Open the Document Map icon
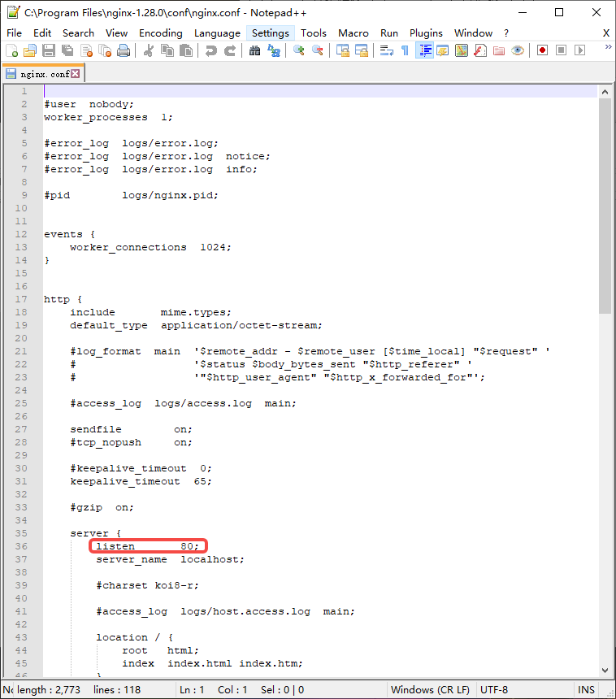The image size is (616, 699). pos(462,50)
